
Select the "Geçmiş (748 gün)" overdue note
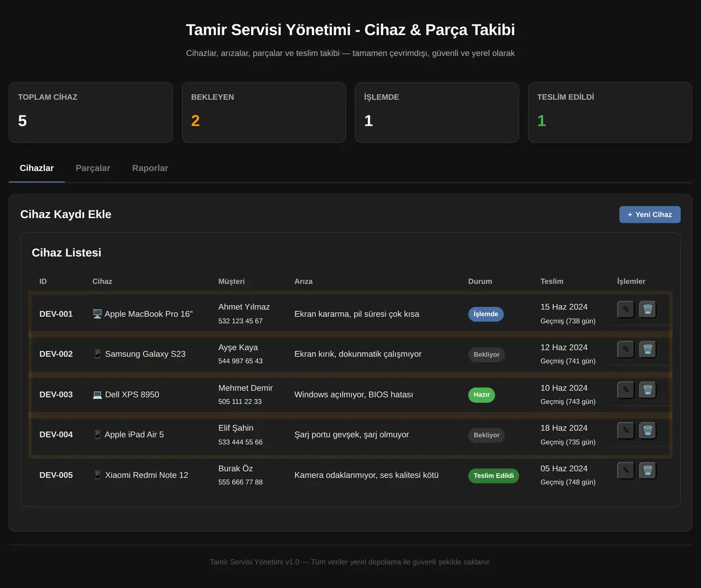pyautogui.click(x=568, y=482)
